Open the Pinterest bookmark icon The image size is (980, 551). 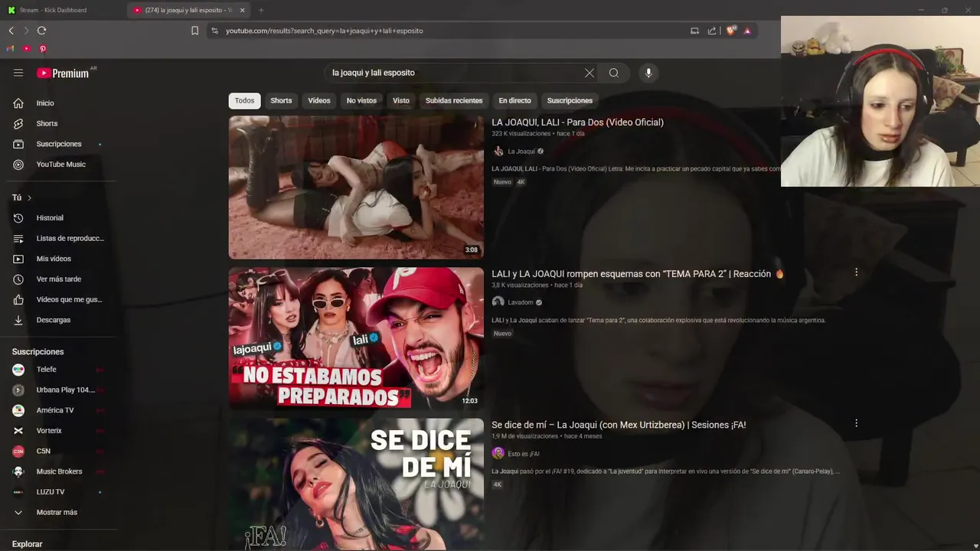pyautogui.click(x=43, y=48)
